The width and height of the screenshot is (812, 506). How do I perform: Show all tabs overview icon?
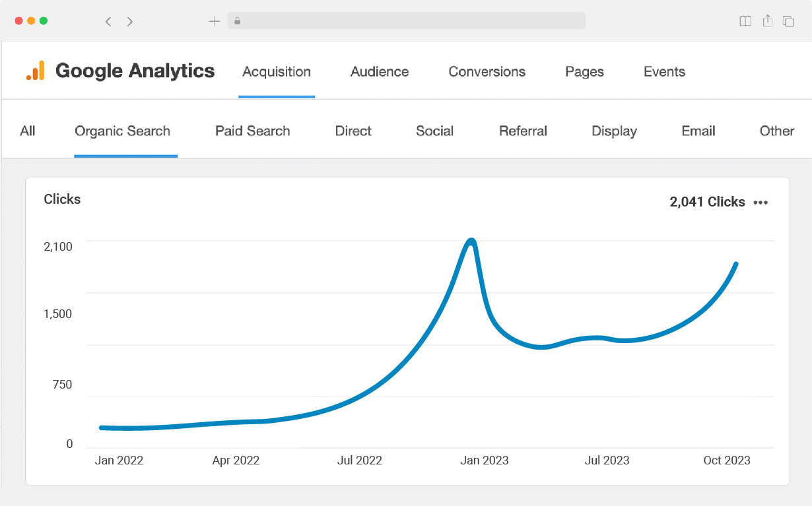788,21
